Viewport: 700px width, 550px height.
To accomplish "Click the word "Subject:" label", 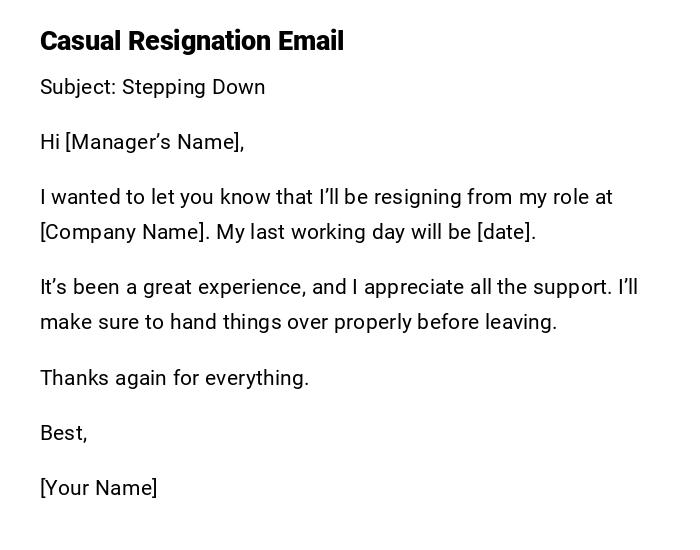I will pyautogui.click(x=78, y=87).
